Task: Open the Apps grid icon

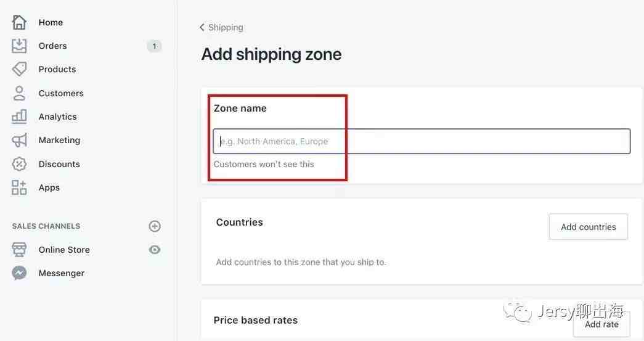Action: click(19, 187)
